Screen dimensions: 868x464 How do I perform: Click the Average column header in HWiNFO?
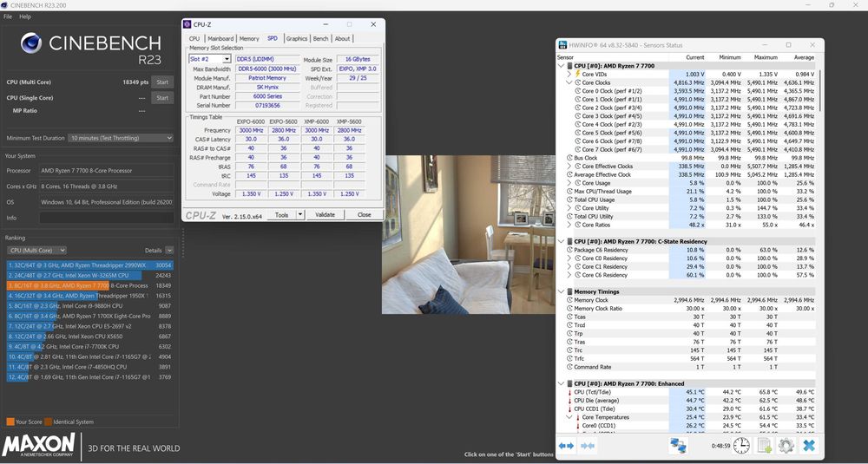coord(798,57)
